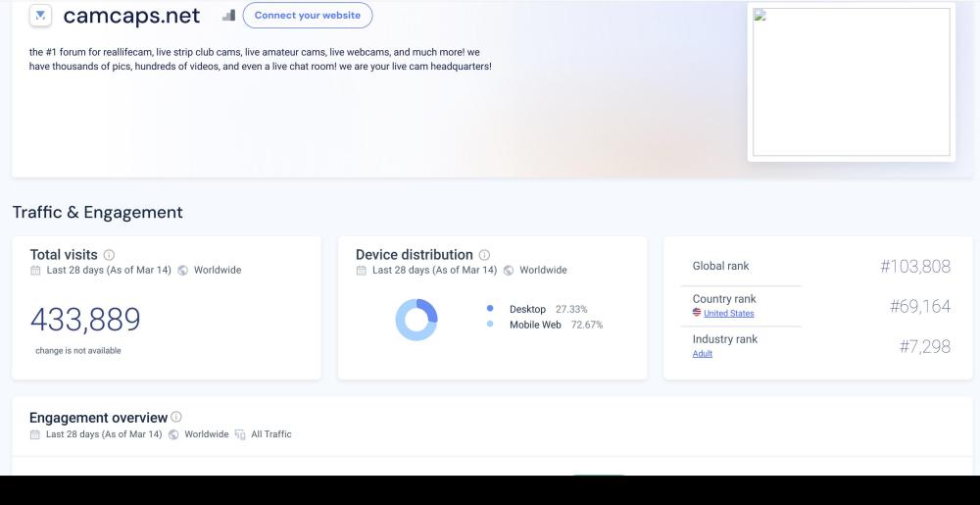980x505 pixels.
Task: Click the Total visits info icon
Action: click(109, 255)
